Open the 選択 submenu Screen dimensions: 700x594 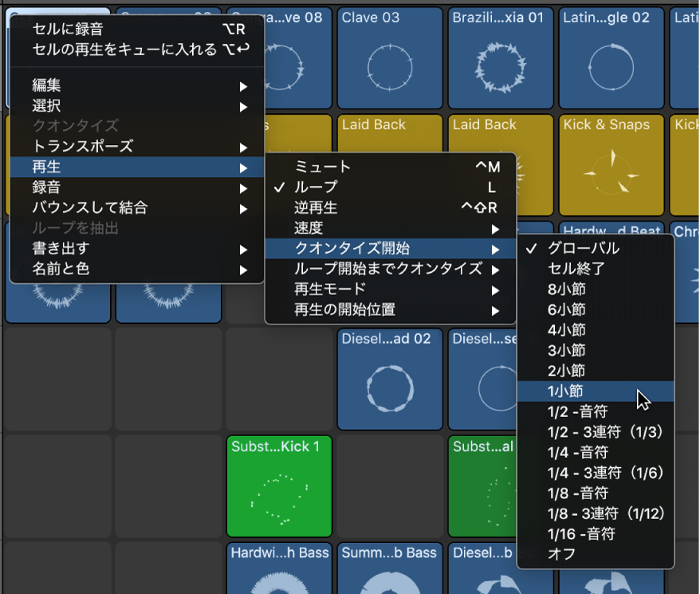pos(137,106)
